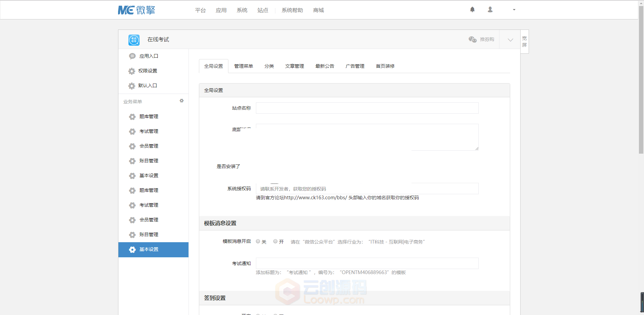The height and width of the screenshot is (315, 644).
Task: Open 系统帮助 in top navigation
Action: coord(292,10)
